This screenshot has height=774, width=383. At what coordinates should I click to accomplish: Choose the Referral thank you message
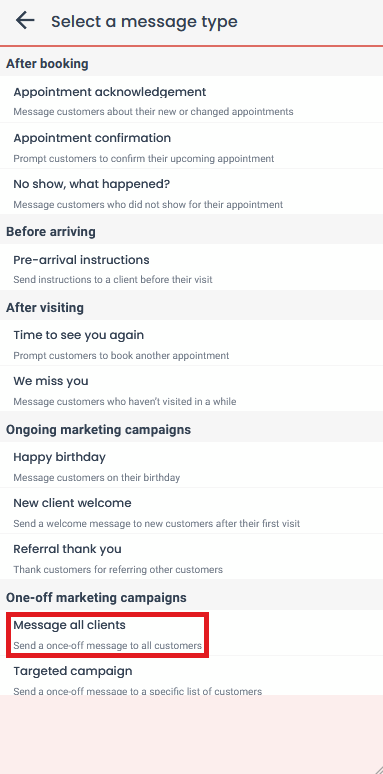click(x=192, y=556)
